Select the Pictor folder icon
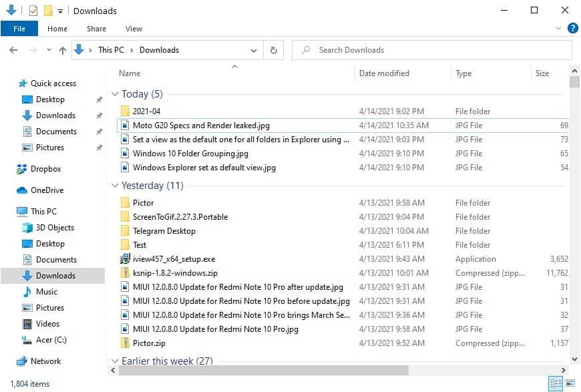The image size is (581, 392). (x=125, y=202)
